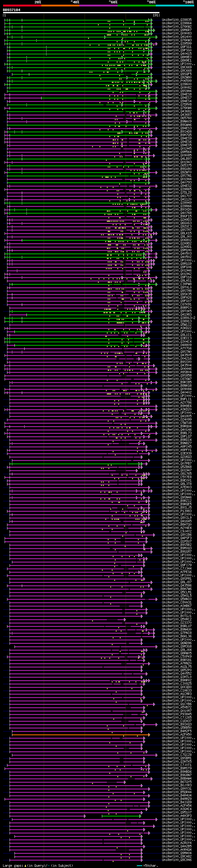197x868 pixels.
Task: Open hit UniRef100_B9IKD0
Action: pyautogui.click(x=177, y=210)
